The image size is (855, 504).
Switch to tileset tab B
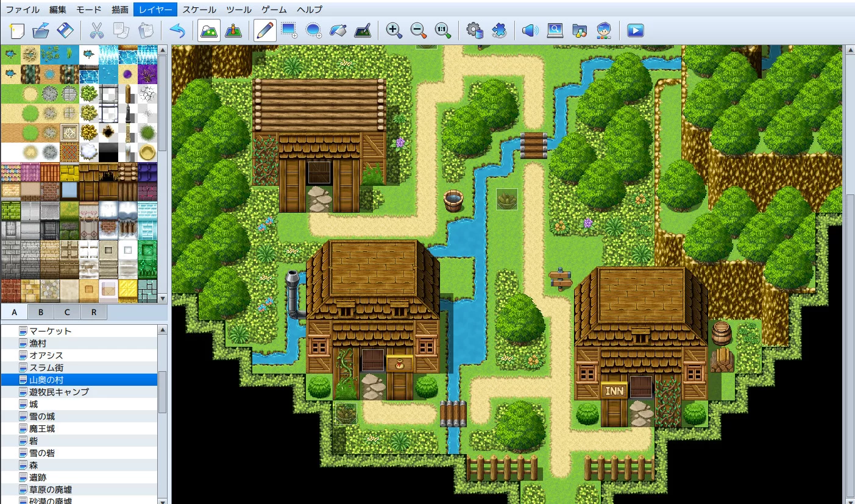(40, 311)
